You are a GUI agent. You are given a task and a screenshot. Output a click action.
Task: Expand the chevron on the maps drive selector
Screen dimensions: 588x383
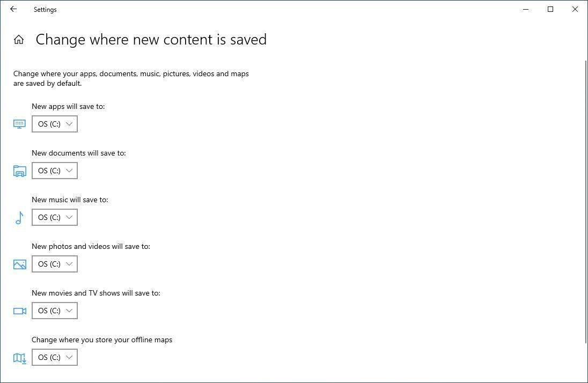(x=69, y=357)
